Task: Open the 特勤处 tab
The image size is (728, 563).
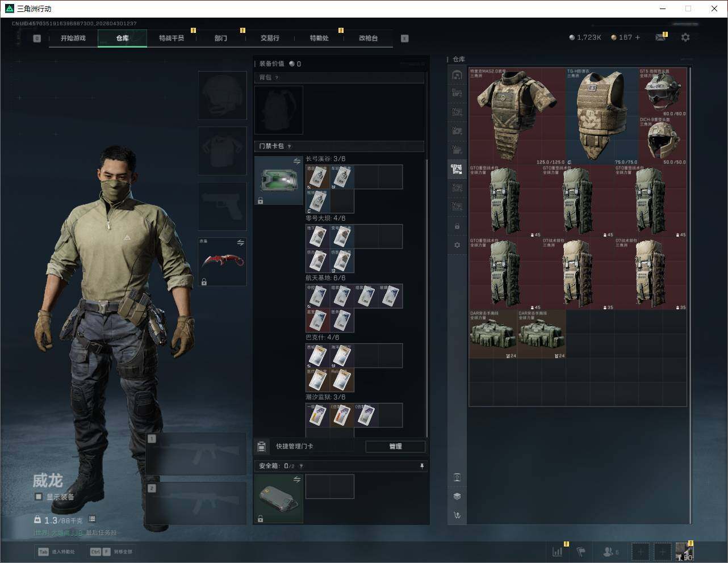Action: click(319, 38)
